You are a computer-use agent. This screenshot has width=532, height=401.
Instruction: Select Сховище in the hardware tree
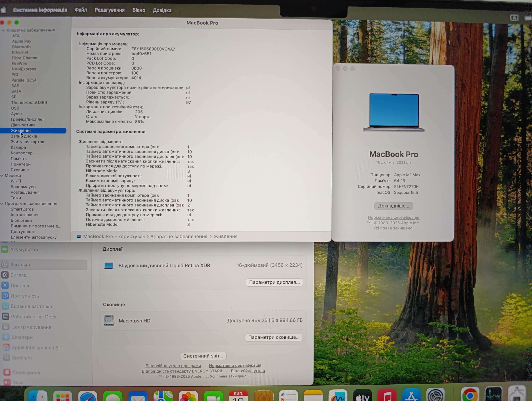click(x=20, y=170)
